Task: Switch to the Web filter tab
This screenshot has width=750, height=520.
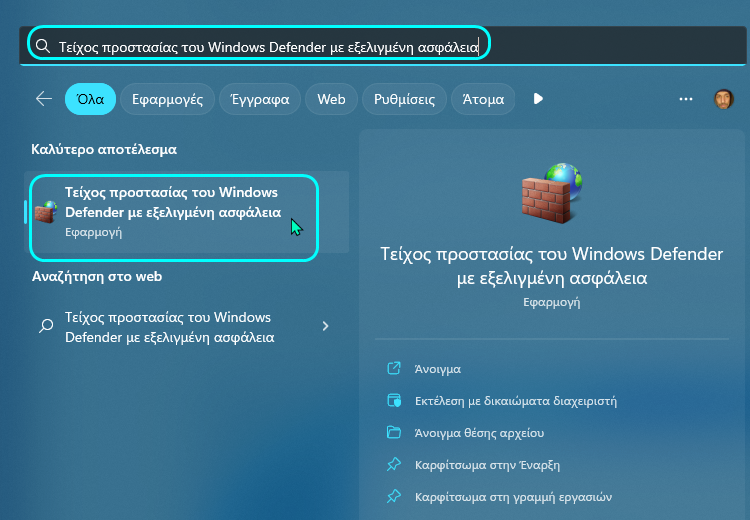Action: 331,99
